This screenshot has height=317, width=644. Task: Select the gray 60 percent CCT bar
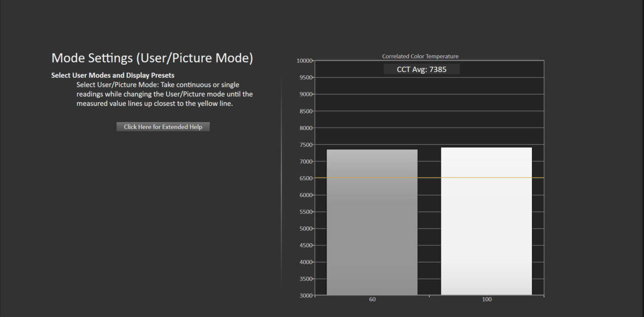[372, 222]
